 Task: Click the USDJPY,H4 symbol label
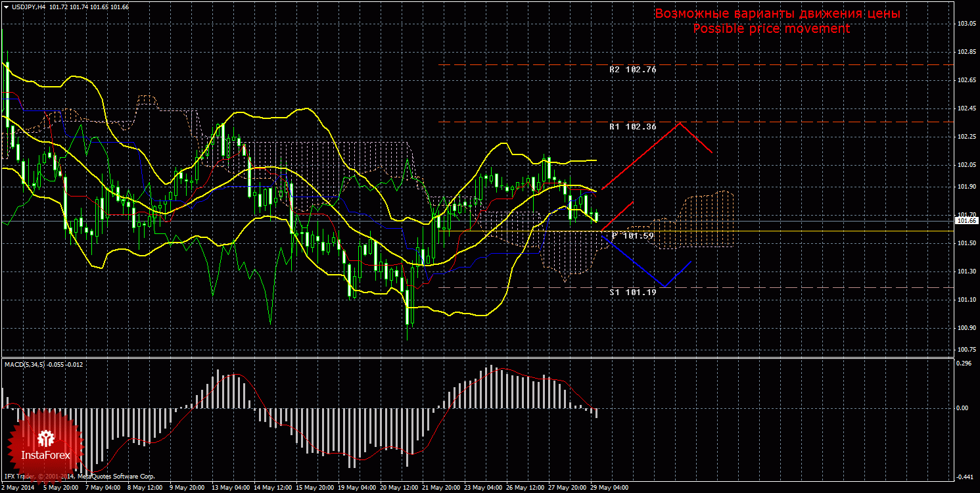(x=28, y=7)
